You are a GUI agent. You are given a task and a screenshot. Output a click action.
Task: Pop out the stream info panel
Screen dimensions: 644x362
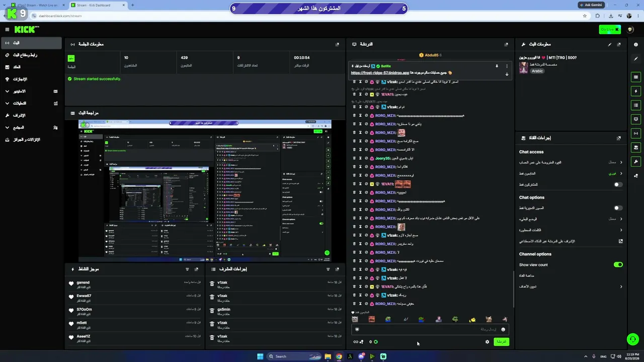[x=619, y=44]
